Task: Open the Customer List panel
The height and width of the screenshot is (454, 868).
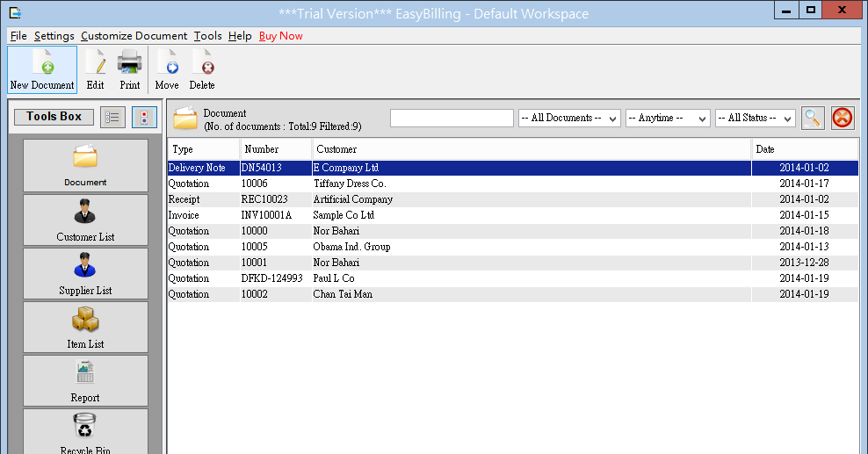Action: (x=85, y=220)
